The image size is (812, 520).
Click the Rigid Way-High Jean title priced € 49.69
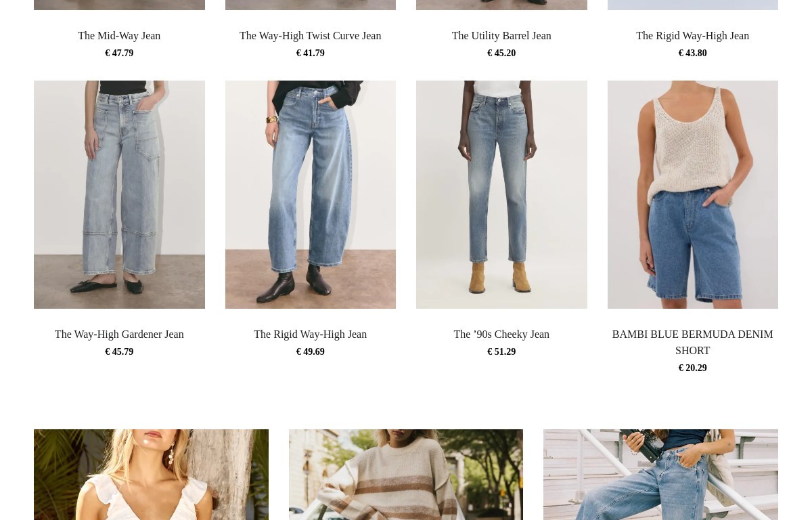[x=310, y=334]
